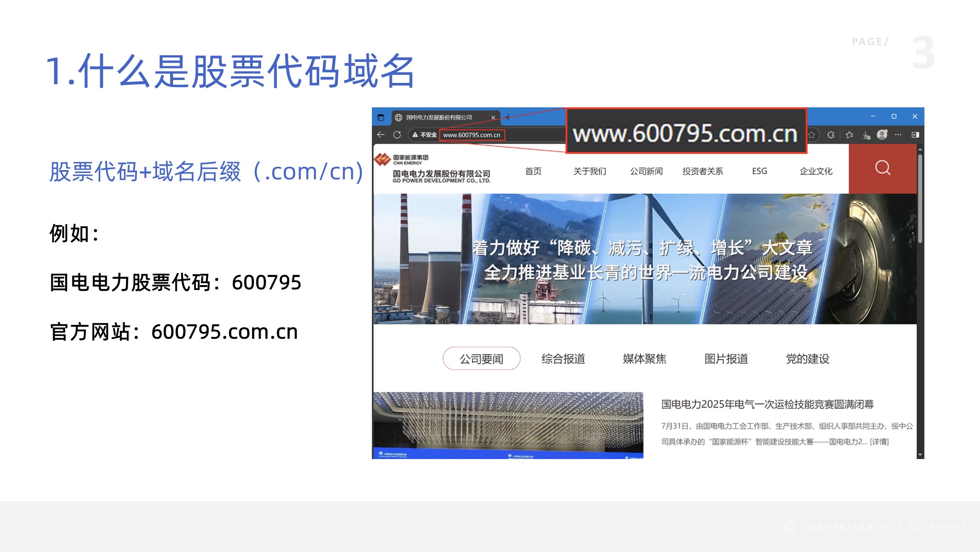Select the 公司要闻 pill tab
Screen dimensions: 980x552
pos(481,359)
